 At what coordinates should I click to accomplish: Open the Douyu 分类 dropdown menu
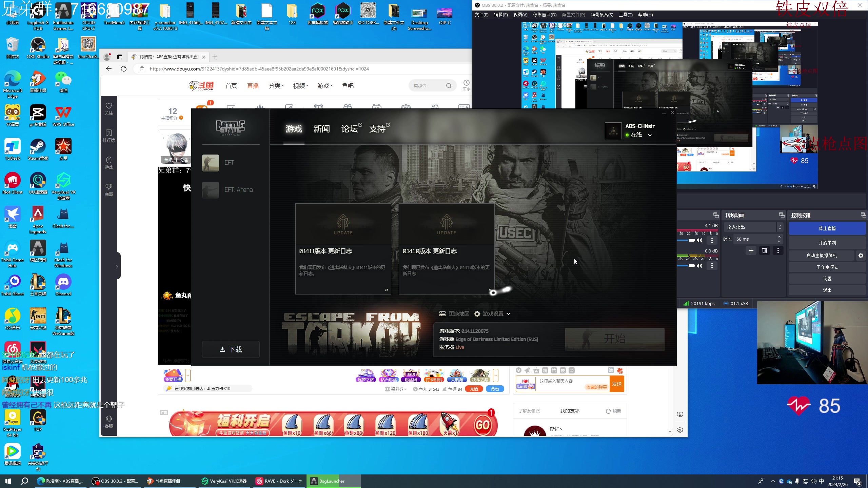pyautogui.click(x=276, y=86)
